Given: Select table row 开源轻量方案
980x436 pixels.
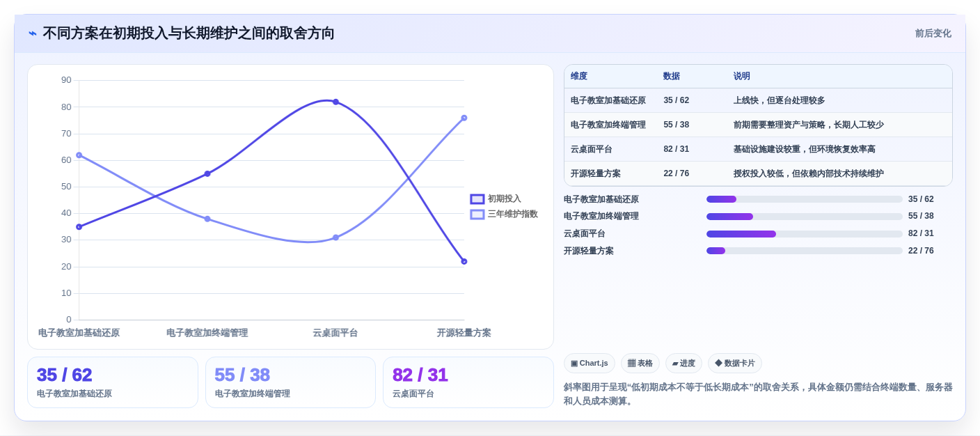Looking at the screenshot, I should pyautogui.click(x=758, y=173).
